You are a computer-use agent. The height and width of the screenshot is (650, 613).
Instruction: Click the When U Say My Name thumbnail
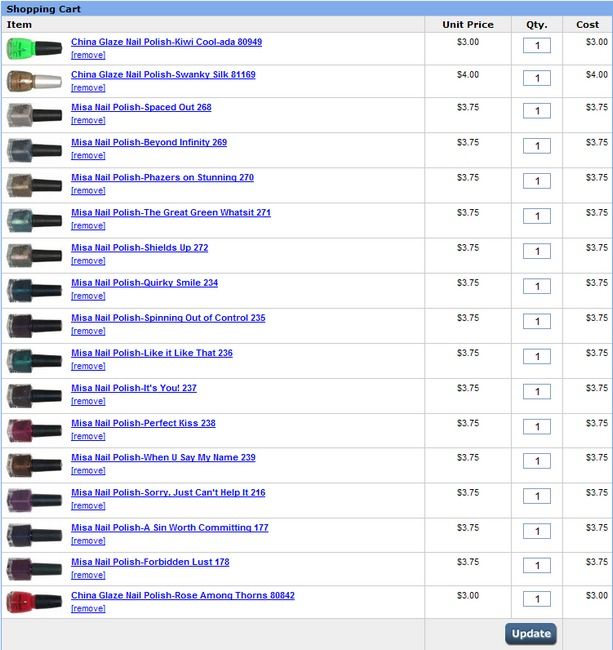[34, 465]
